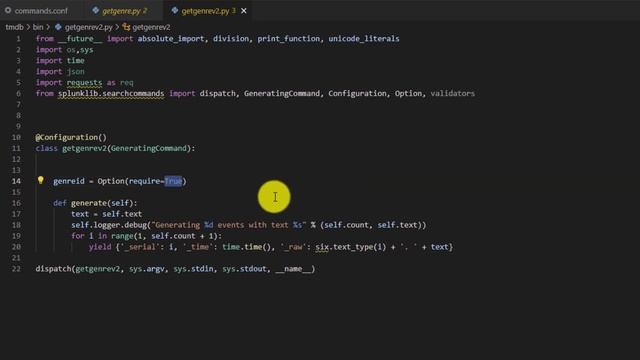Click the Python icon on getgenre.py tab

(x=96, y=11)
